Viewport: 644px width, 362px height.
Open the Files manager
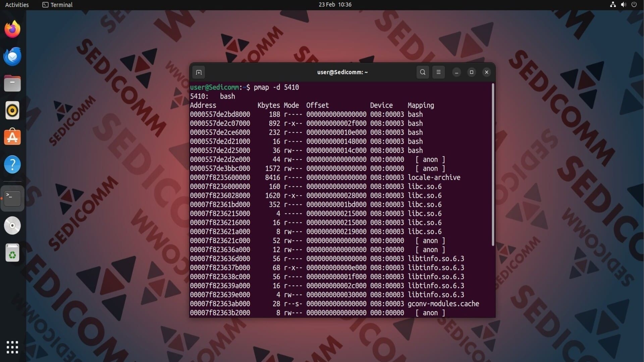click(12, 83)
